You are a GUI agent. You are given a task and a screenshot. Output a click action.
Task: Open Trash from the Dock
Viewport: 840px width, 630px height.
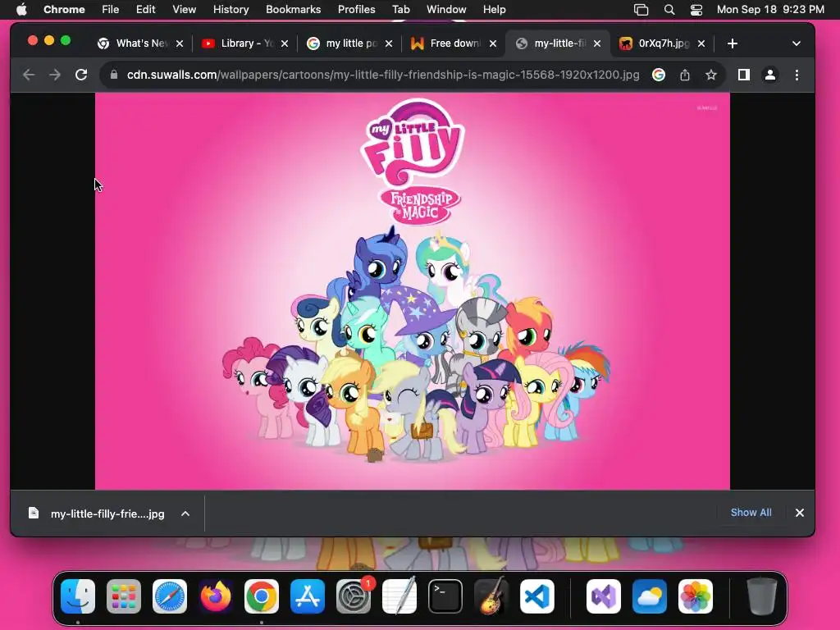[762, 596]
